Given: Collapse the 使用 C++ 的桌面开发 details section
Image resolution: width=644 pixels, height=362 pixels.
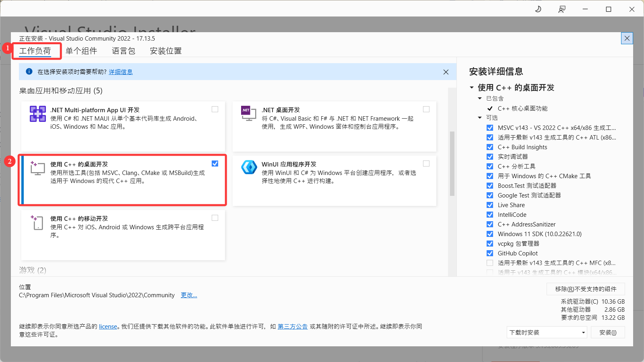Looking at the screenshot, I should point(472,87).
